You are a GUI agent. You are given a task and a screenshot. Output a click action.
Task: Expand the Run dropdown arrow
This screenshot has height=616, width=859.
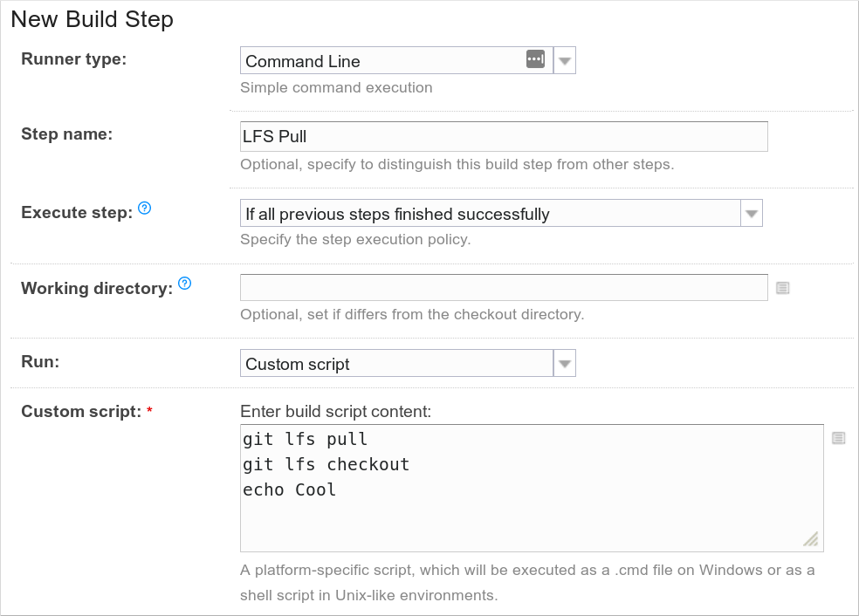(x=565, y=364)
